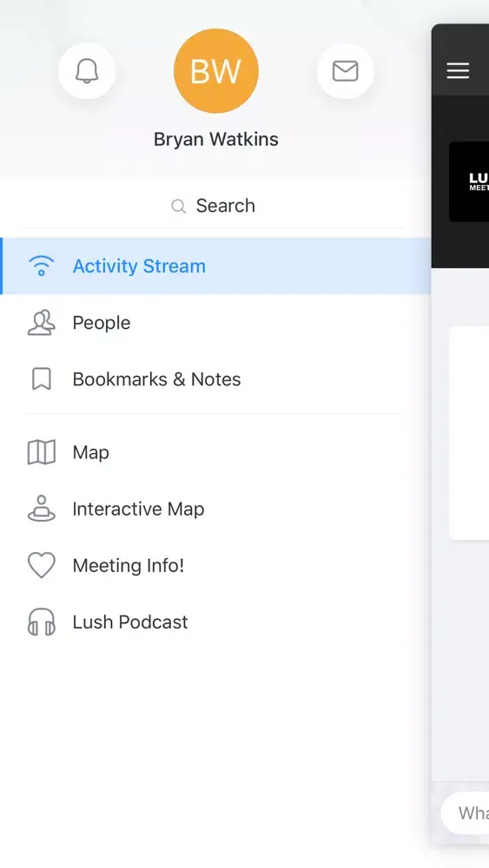Open messages envelope icon
This screenshot has height=868, width=489.
coord(345,71)
